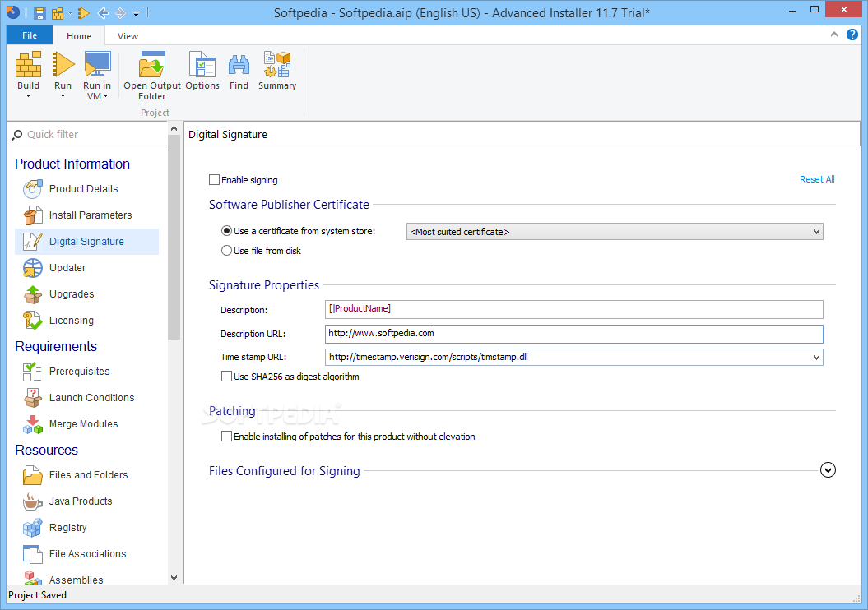Open the customize quick access toolbar dropdown
Image resolution: width=868 pixels, height=610 pixels.
click(x=137, y=12)
